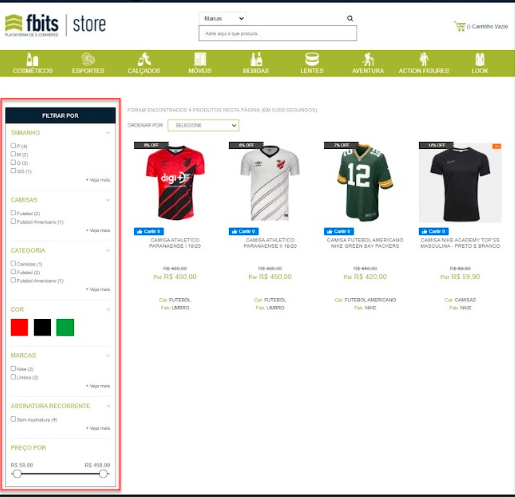The image size is (515, 497).
Task: Click Veja mais under Marcas
Action: [x=98, y=386]
